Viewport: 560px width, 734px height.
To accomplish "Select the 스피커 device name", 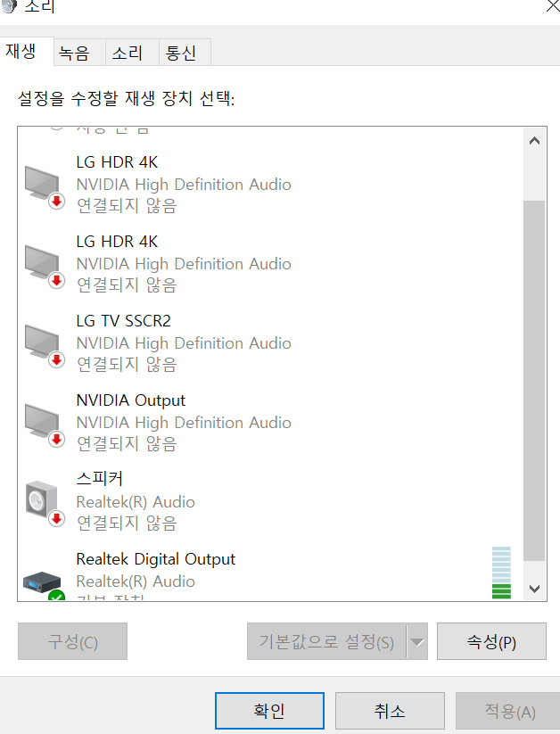I will (x=99, y=478).
